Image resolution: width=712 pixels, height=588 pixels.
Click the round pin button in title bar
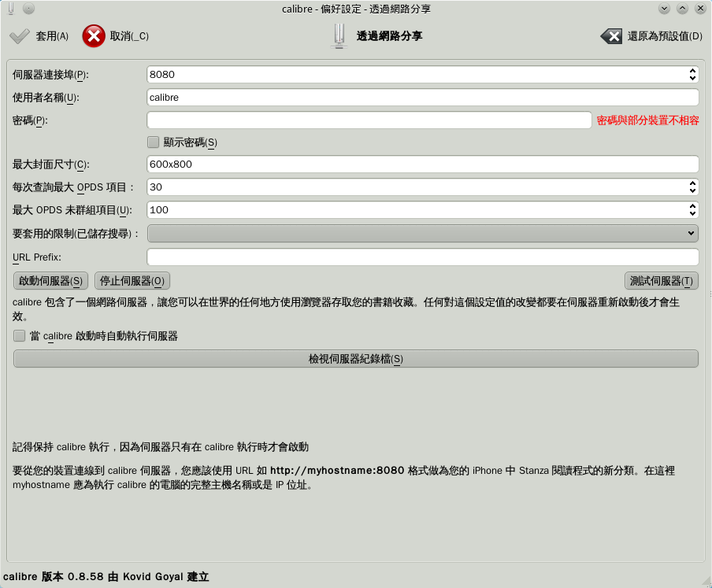28,8
